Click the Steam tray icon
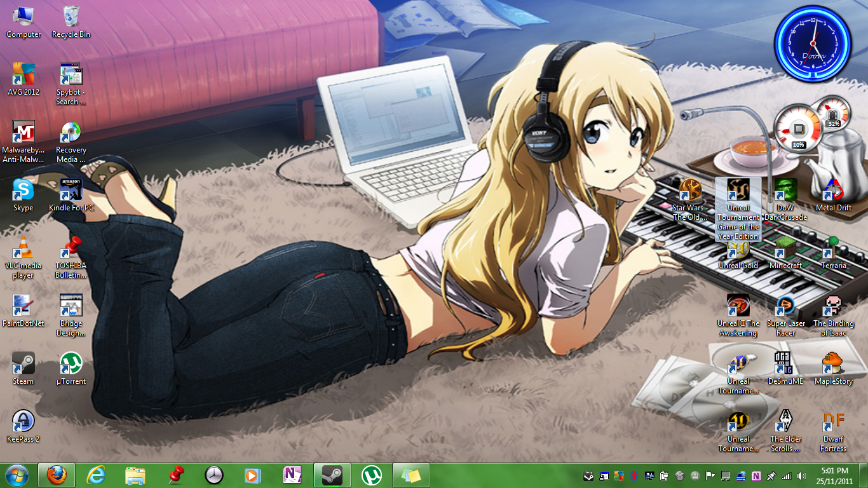 589,476
